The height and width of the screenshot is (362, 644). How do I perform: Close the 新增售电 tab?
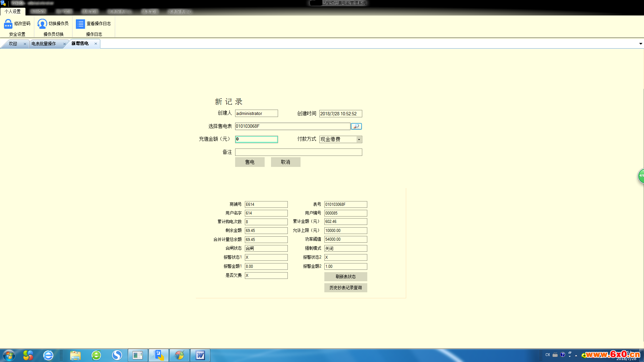[96, 44]
